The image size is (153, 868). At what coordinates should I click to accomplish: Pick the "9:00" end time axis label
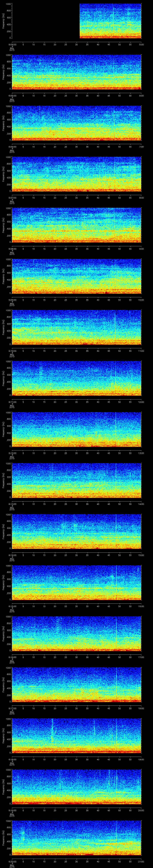click(x=141, y=249)
